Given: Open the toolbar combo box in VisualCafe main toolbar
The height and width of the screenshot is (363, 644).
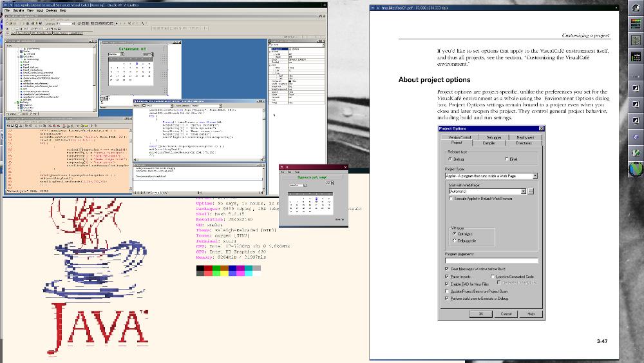Looking at the screenshot, I should 73,23.
